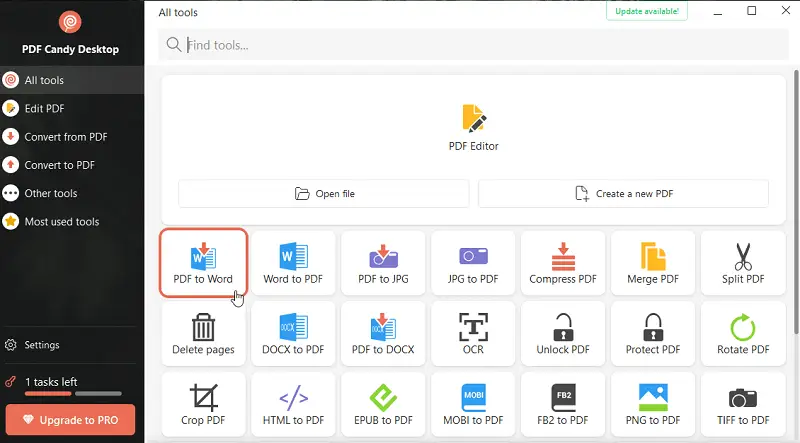Viewport: 800px width, 443px height.
Task: Open the PDF to Word tool
Action: (203, 263)
